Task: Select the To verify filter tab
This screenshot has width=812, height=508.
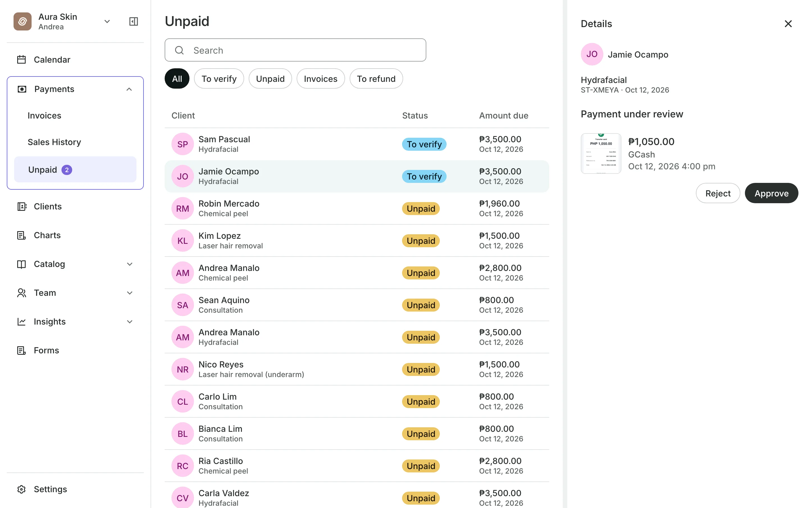Action: [219, 79]
